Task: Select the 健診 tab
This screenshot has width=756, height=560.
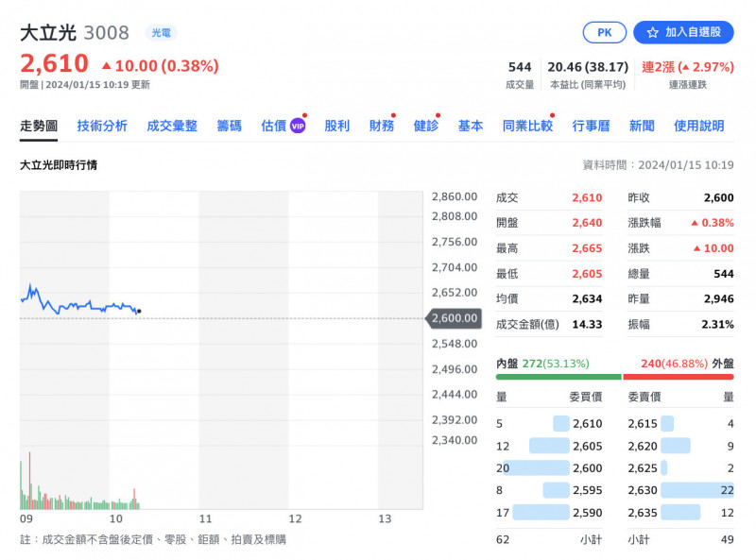Action: pyautogui.click(x=426, y=127)
